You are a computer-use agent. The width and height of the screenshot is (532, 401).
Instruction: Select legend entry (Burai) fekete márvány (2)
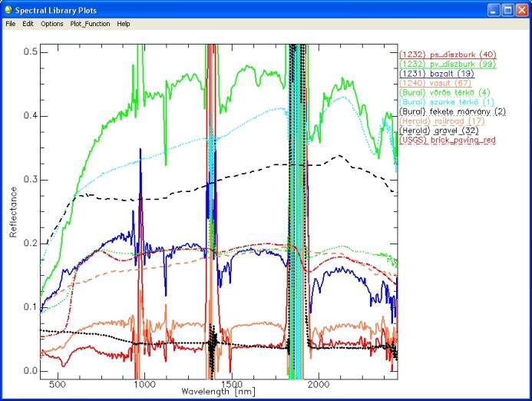point(452,111)
